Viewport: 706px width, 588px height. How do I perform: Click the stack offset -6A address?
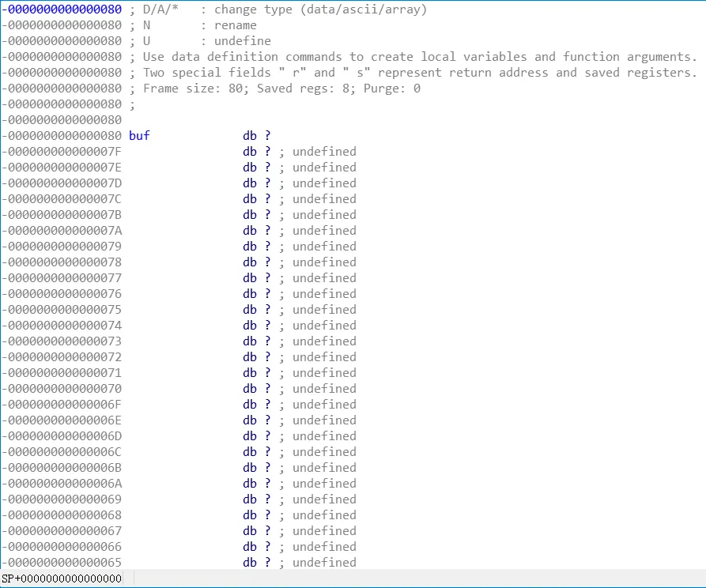coord(62,483)
